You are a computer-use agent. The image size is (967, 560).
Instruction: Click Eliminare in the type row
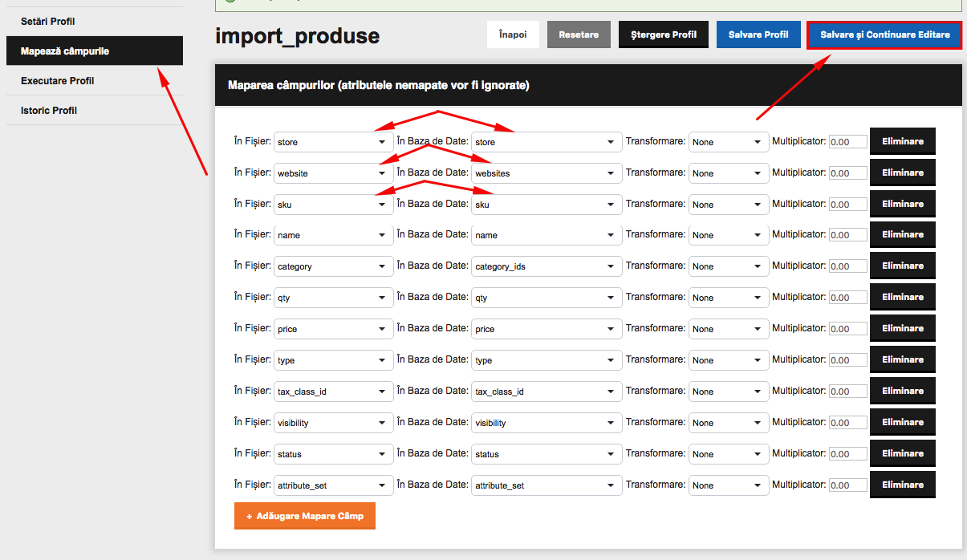[x=903, y=359]
